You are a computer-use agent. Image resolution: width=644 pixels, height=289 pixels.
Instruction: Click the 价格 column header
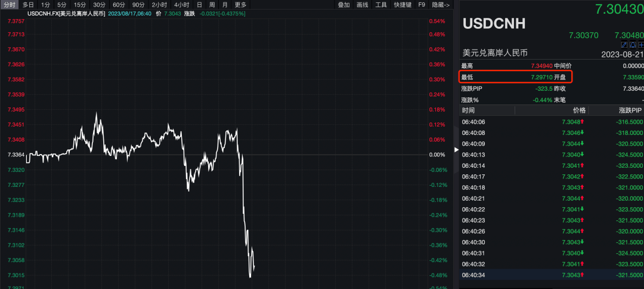[x=579, y=110]
